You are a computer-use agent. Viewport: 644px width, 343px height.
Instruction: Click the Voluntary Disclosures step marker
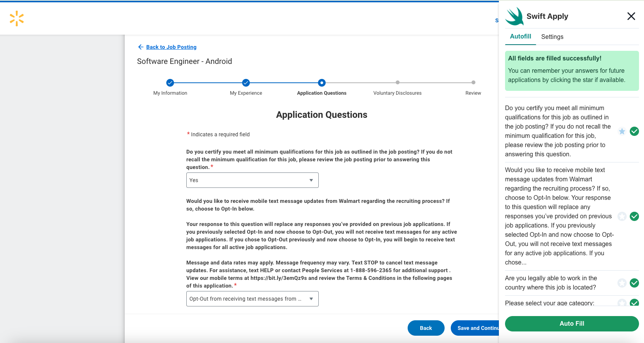point(397,82)
